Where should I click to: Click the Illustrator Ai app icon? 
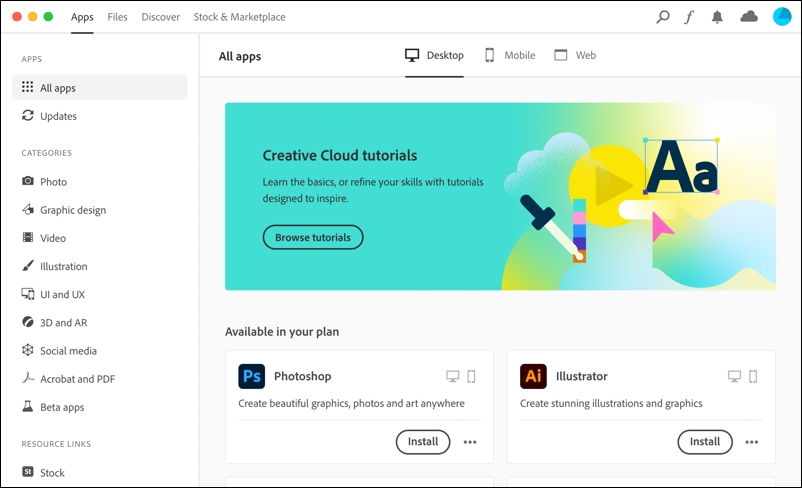click(533, 376)
